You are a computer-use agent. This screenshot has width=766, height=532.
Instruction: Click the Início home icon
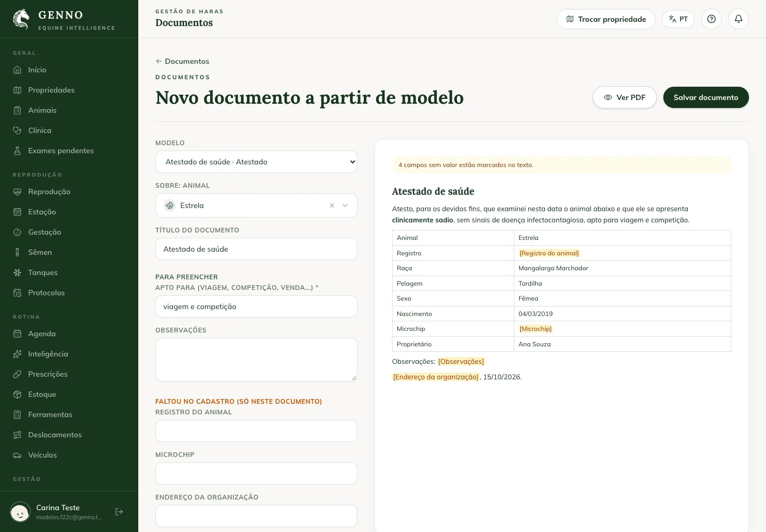coord(18,70)
